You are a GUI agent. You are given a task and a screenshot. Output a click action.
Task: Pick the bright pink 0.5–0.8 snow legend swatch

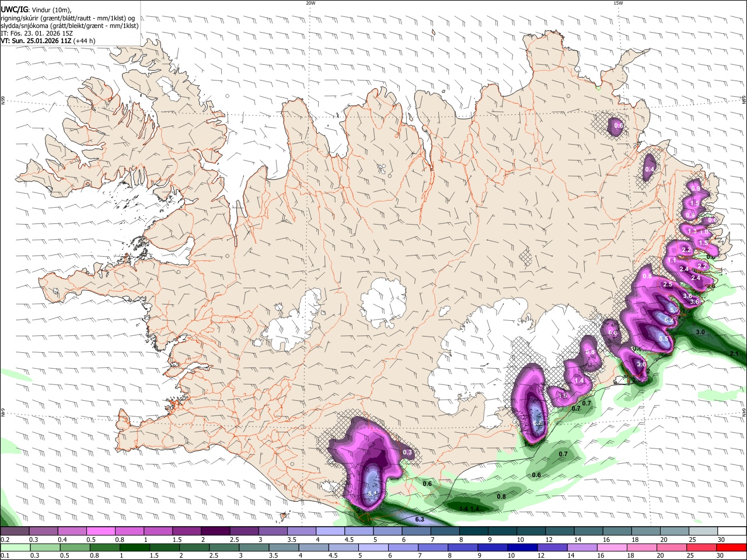click(x=100, y=531)
